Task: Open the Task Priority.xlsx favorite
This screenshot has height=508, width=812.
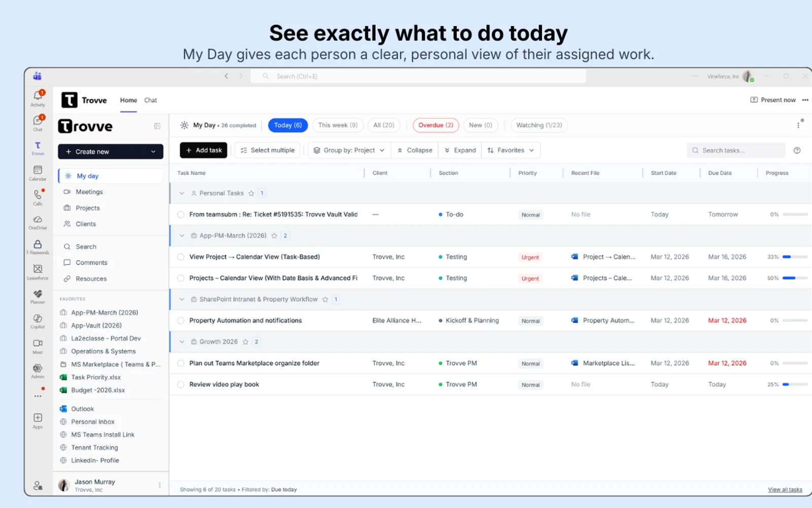Action: (96, 377)
